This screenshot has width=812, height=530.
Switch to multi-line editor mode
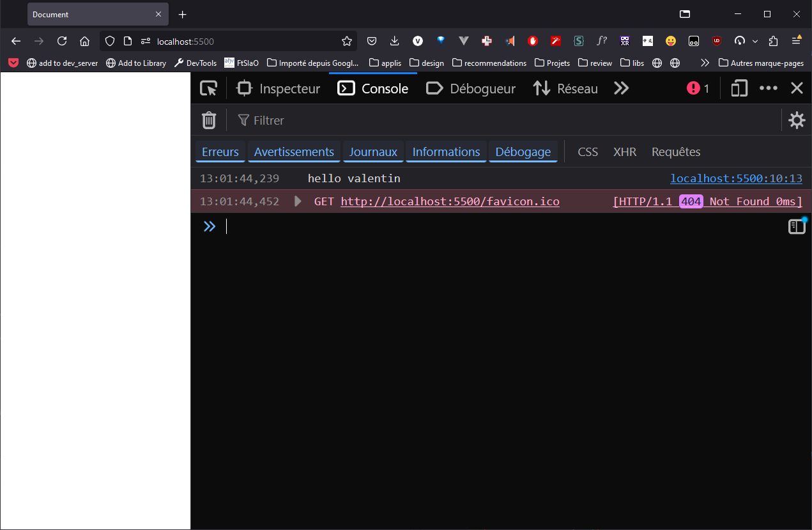(x=797, y=226)
